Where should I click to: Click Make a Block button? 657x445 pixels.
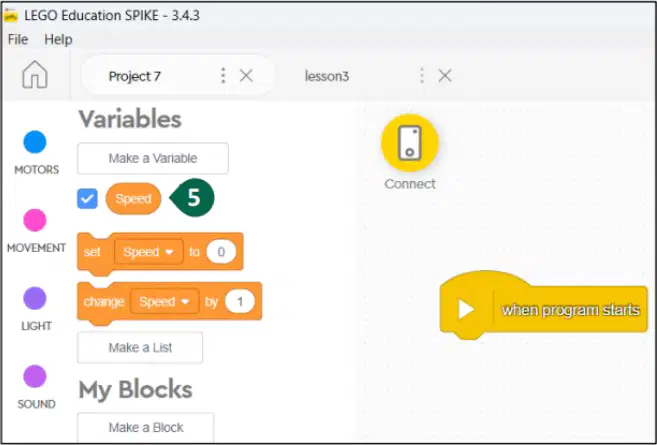[146, 427]
